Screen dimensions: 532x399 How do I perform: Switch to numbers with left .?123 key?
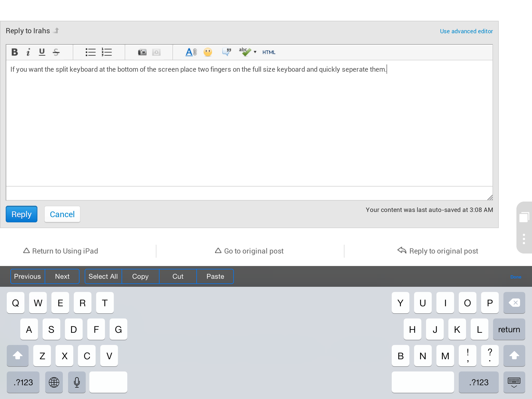[x=23, y=382]
